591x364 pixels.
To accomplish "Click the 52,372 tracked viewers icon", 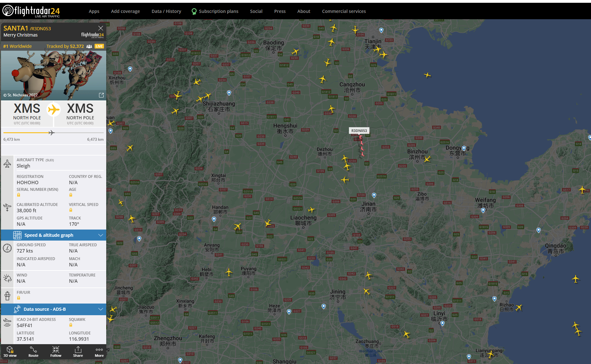I will (x=89, y=46).
